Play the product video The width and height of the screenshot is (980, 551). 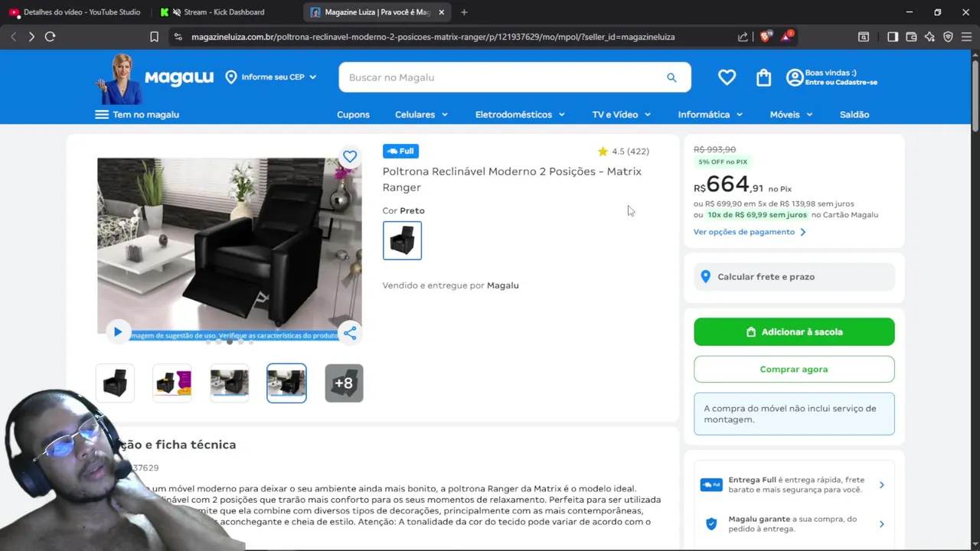tap(118, 331)
